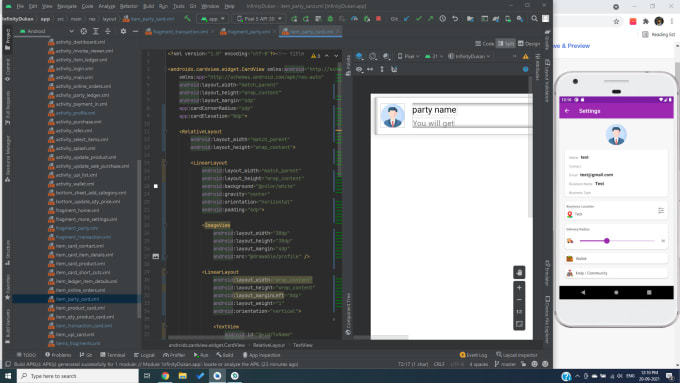Toggle view options eye icon
This screenshot has width=680, height=383.
359,69
